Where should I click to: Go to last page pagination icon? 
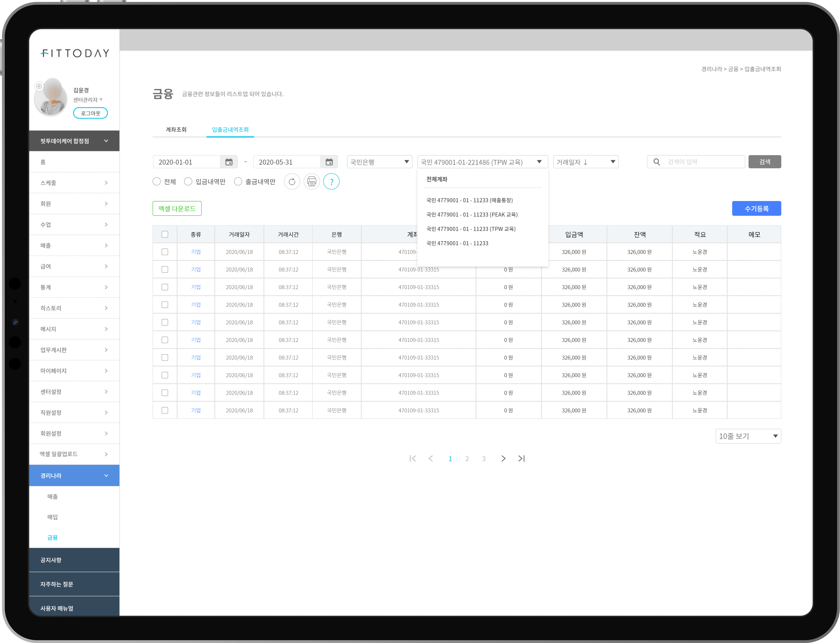click(521, 458)
